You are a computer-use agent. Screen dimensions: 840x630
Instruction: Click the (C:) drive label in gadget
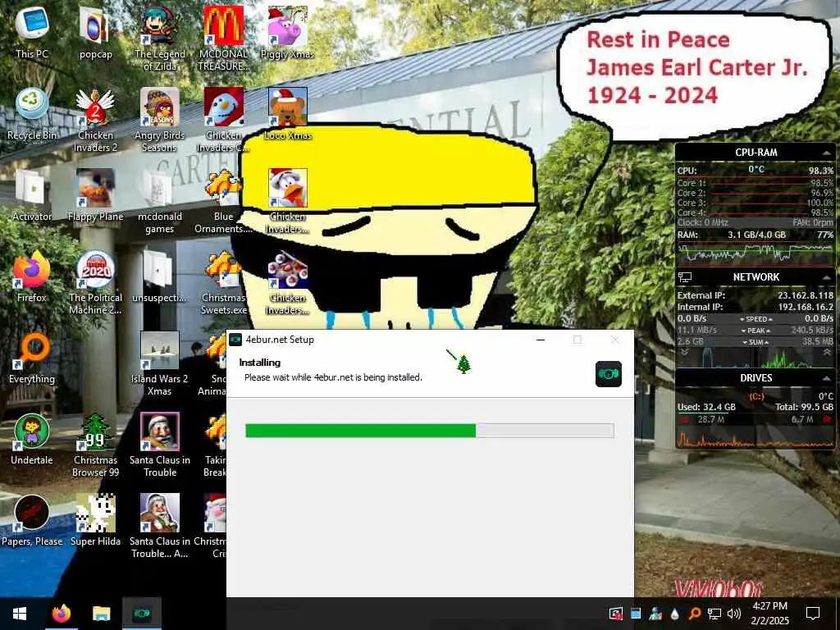click(x=756, y=396)
